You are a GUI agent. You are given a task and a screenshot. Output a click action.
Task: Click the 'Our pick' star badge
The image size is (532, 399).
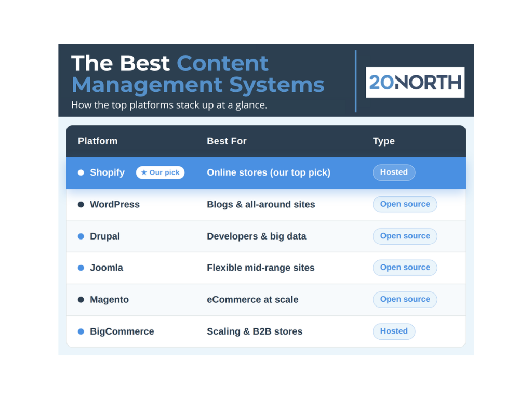[160, 172]
